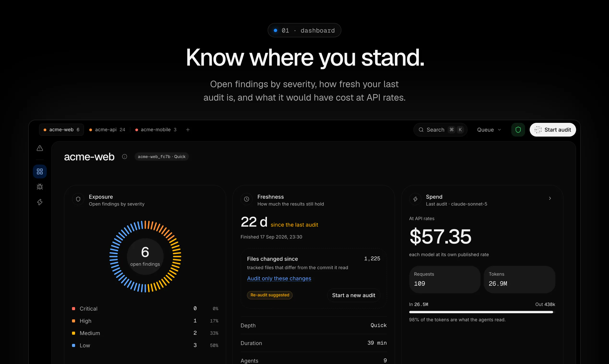Switch to the acme-web tab
Image resolution: width=609 pixels, height=364 pixels.
coord(61,130)
